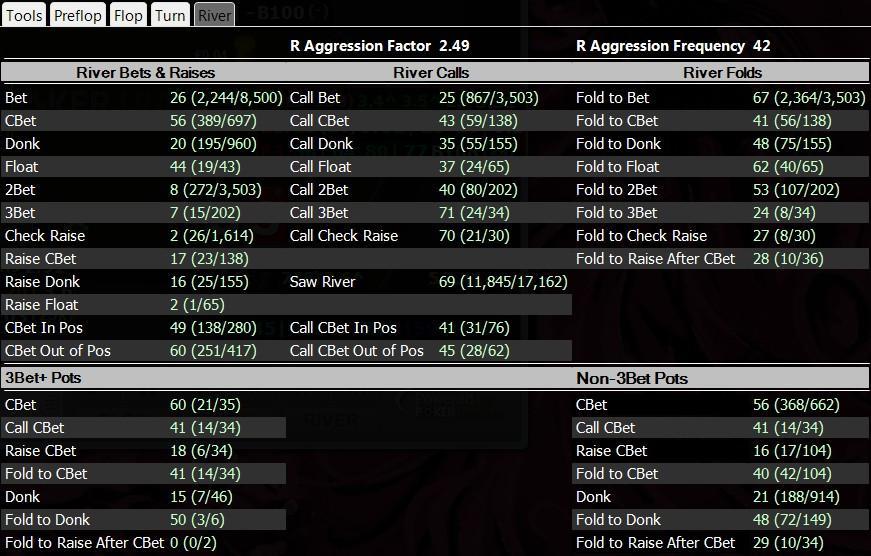Viewport: 871px width, 556px height.
Task: Switch to the Turn tab
Action: [x=170, y=14]
